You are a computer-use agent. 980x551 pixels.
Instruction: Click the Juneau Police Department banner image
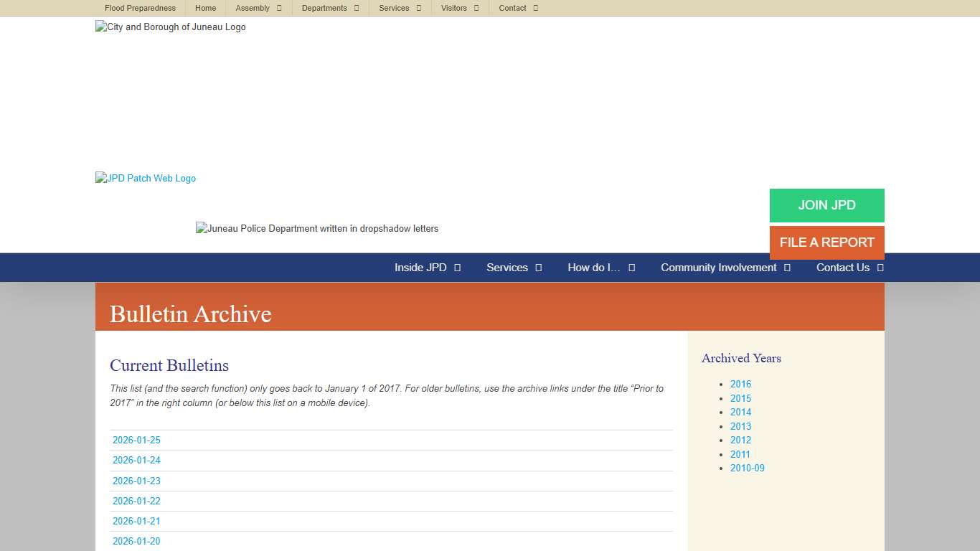point(316,228)
